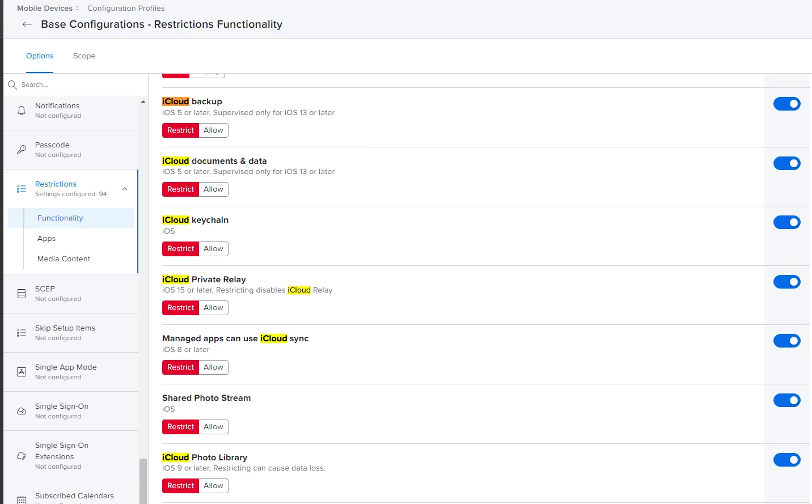
Task: Open Skip Setup Items payload
Action: 71,333
